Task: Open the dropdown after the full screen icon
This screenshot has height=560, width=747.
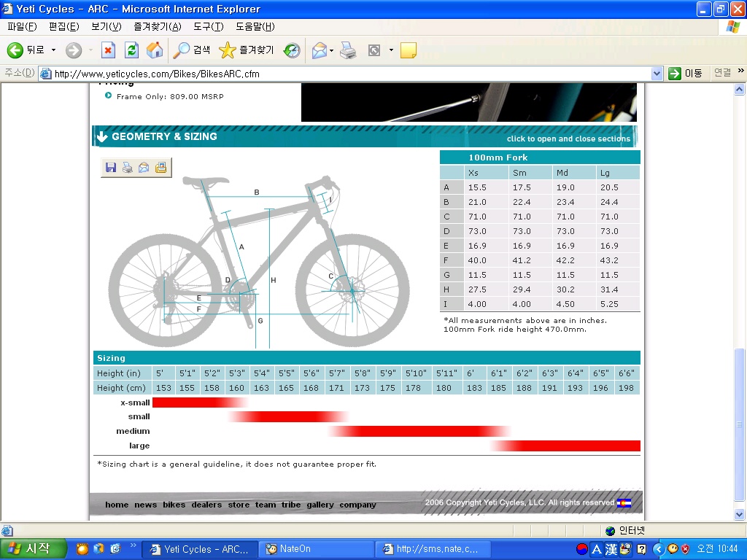Action: point(391,50)
